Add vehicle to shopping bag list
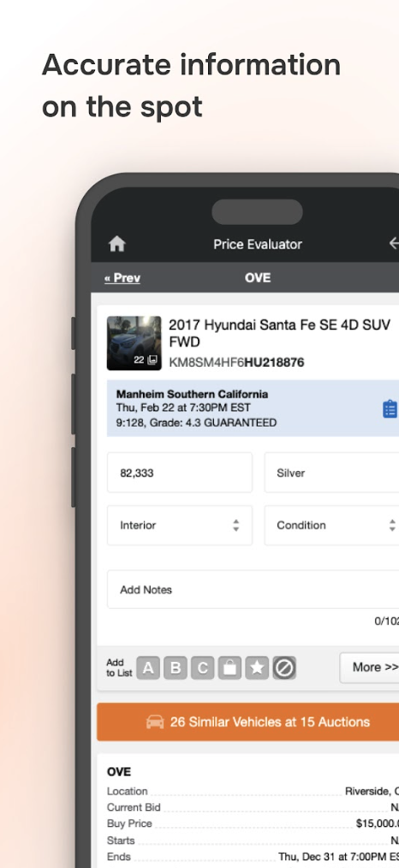399x868 pixels. point(229,668)
